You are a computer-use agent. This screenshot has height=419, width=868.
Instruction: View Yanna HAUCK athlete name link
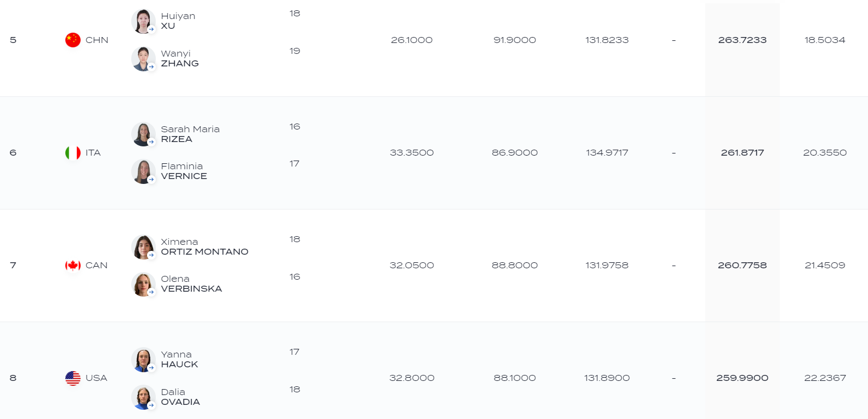[180, 359]
